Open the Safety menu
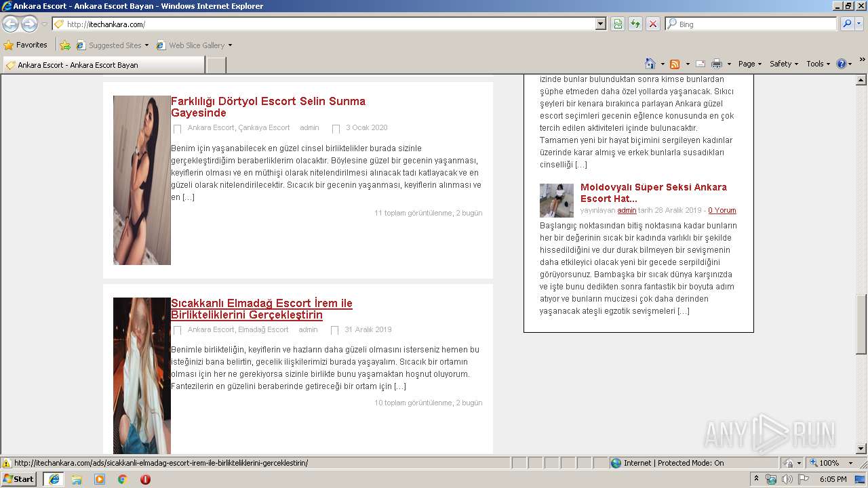This screenshot has width=868, height=488. pyautogui.click(x=784, y=64)
